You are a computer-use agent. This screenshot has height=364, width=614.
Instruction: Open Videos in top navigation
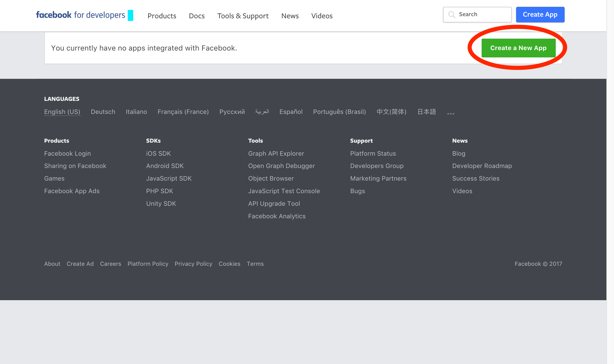tap(322, 16)
